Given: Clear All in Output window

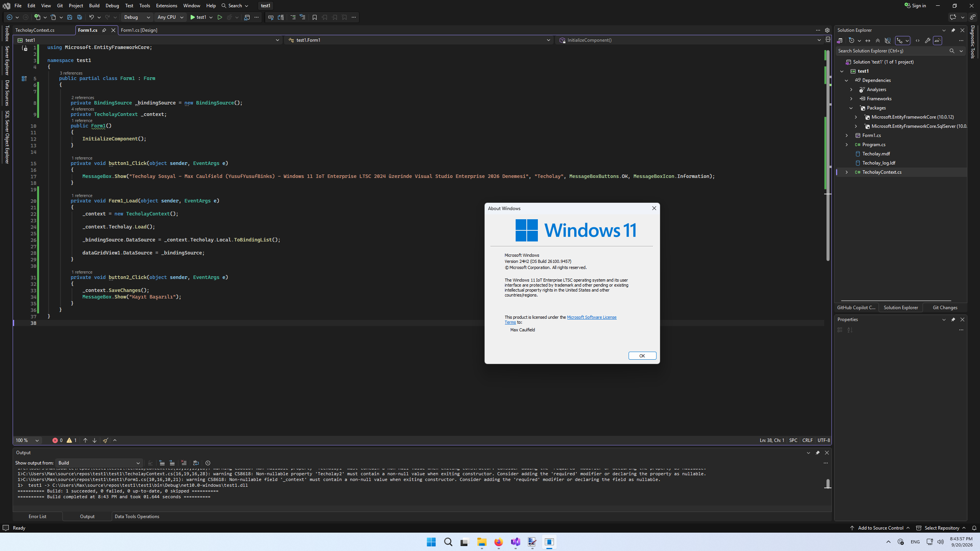Looking at the screenshot, I should 184,463.
